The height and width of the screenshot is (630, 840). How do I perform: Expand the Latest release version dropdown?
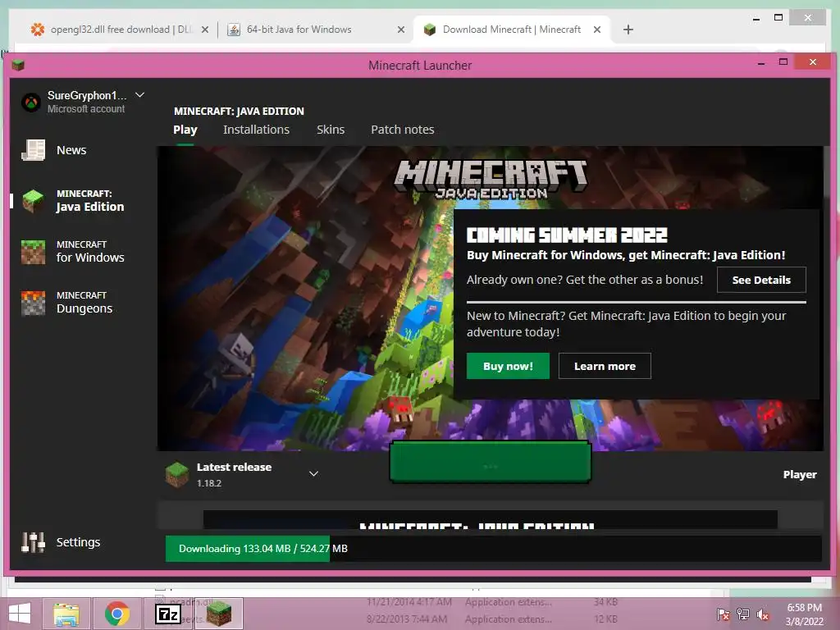(314, 473)
